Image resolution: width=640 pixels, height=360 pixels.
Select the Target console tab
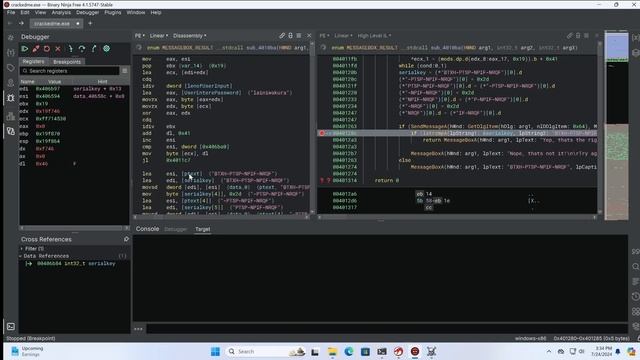point(202,229)
